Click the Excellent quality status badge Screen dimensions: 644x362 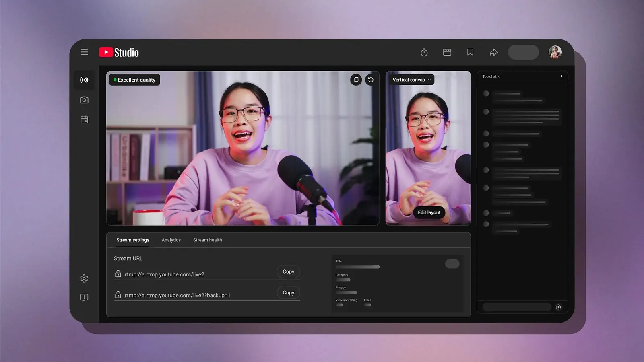(x=134, y=80)
